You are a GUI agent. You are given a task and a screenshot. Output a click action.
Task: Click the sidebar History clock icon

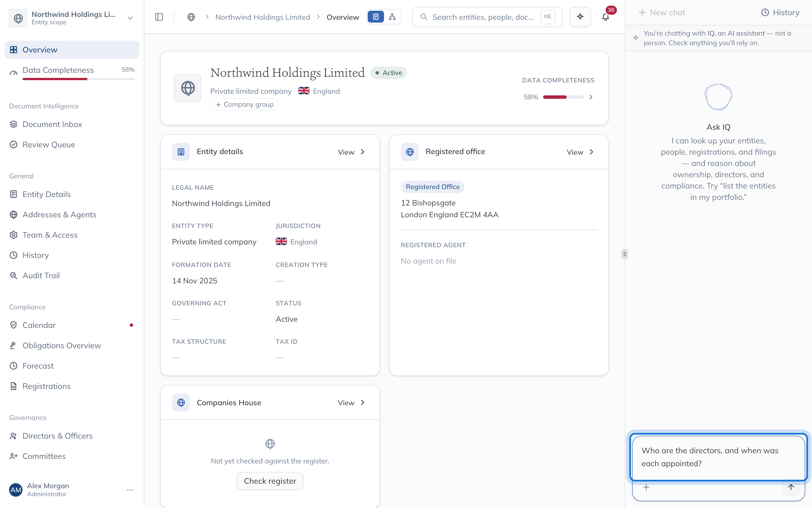(14, 255)
